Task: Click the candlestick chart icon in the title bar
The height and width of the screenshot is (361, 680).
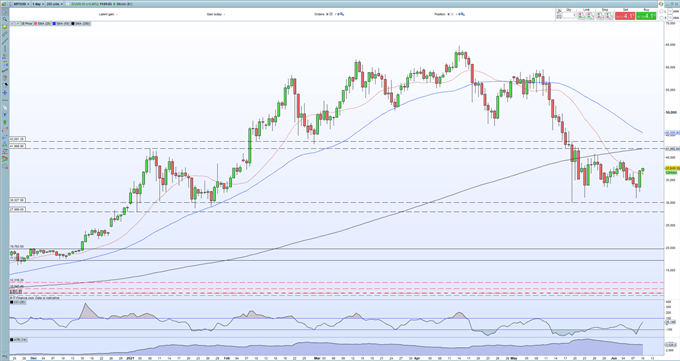Action: point(4,4)
